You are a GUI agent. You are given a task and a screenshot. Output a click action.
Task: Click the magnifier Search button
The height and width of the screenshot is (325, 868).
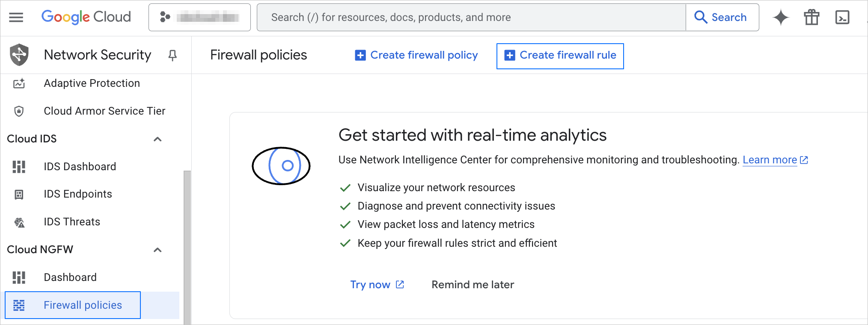point(722,18)
